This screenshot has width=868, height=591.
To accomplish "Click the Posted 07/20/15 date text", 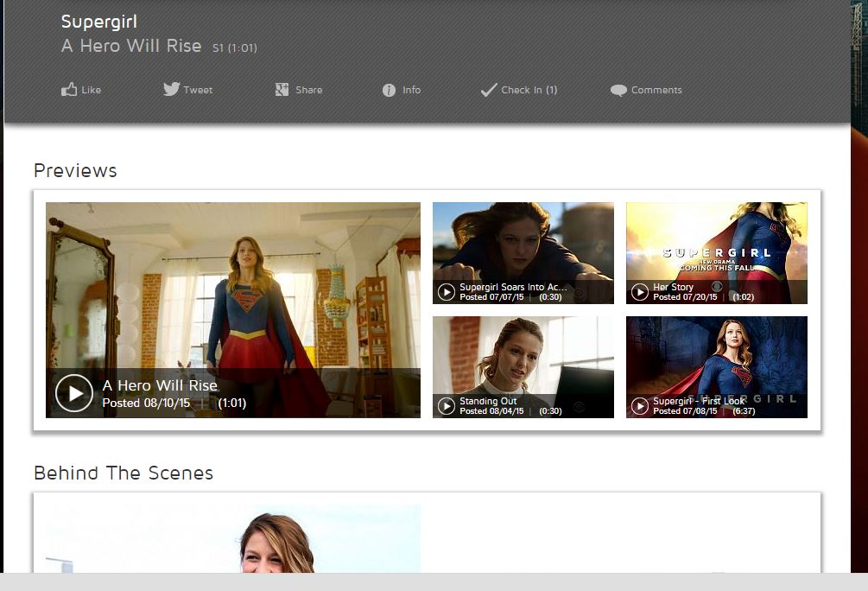I will tap(685, 297).
